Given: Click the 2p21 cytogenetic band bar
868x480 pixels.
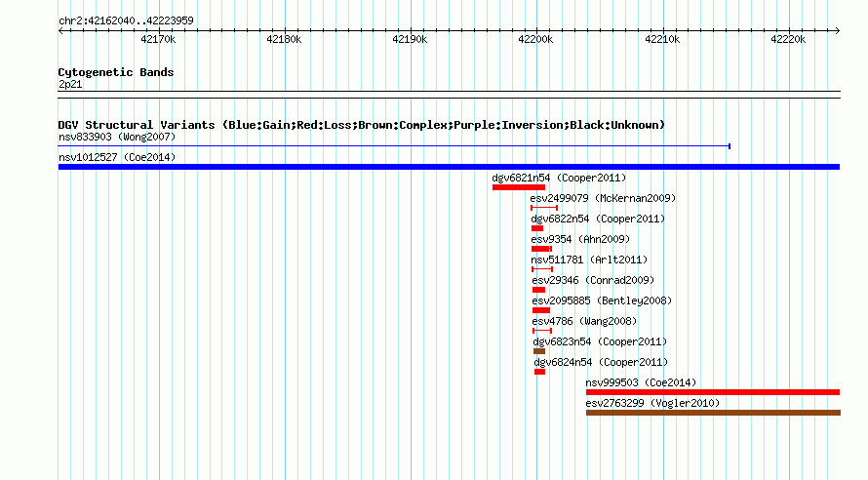Looking at the screenshot, I should (x=449, y=95).
